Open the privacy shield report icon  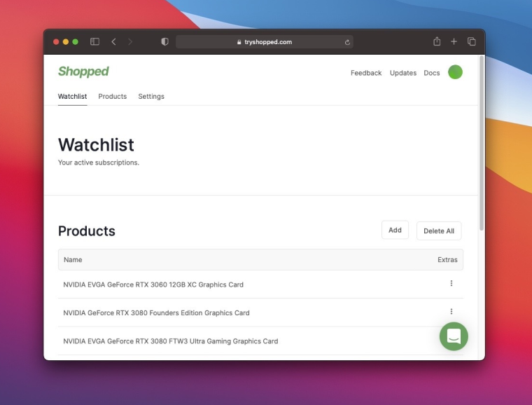164,42
